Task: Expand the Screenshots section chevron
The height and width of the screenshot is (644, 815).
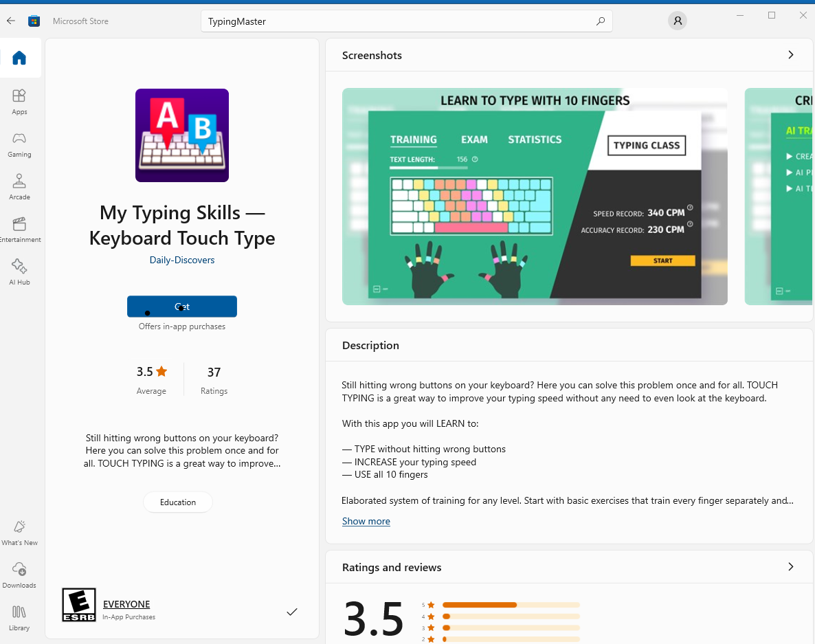Action: (x=790, y=54)
